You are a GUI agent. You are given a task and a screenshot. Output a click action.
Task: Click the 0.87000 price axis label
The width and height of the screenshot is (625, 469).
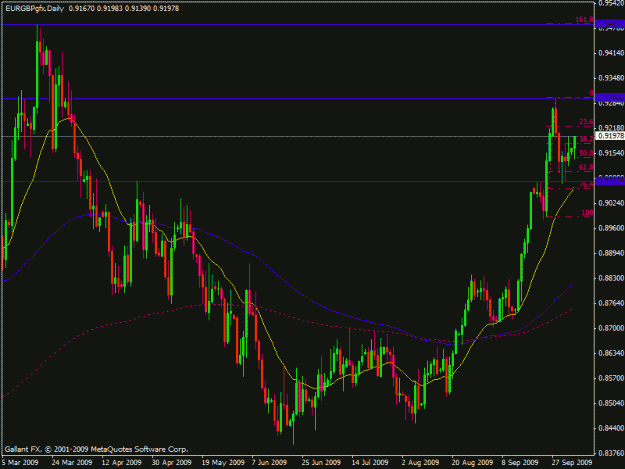(x=611, y=328)
